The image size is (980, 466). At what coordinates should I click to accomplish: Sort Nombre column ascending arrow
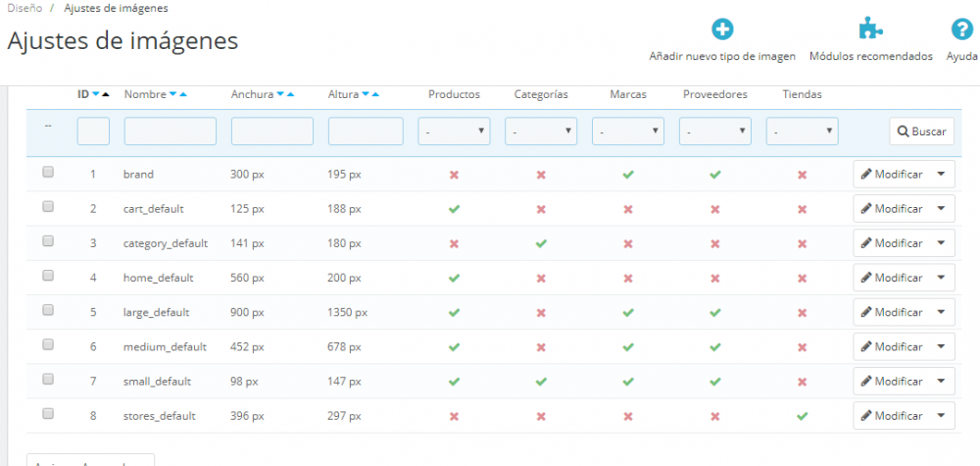click(x=182, y=94)
